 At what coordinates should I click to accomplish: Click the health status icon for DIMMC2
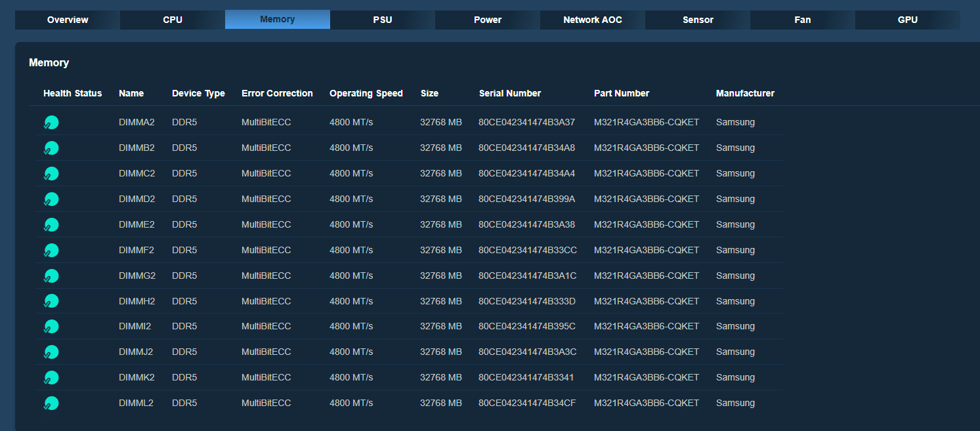[x=51, y=174]
